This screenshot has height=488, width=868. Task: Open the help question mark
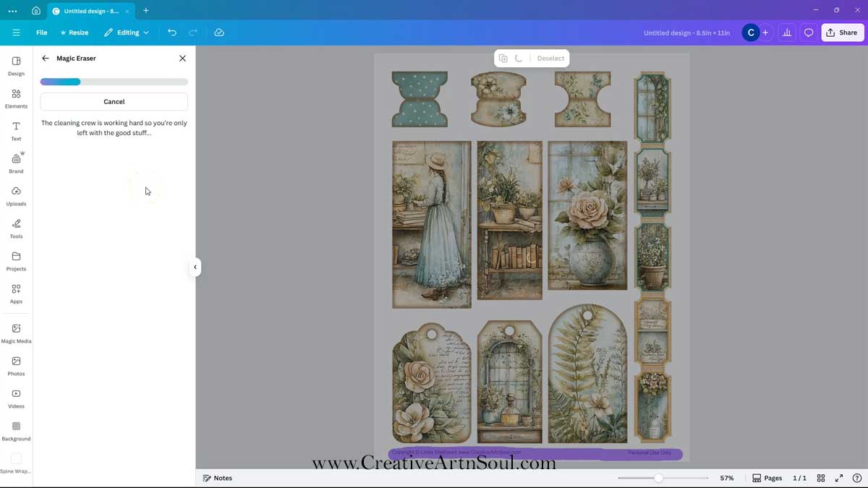pyautogui.click(x=857, y=478)
